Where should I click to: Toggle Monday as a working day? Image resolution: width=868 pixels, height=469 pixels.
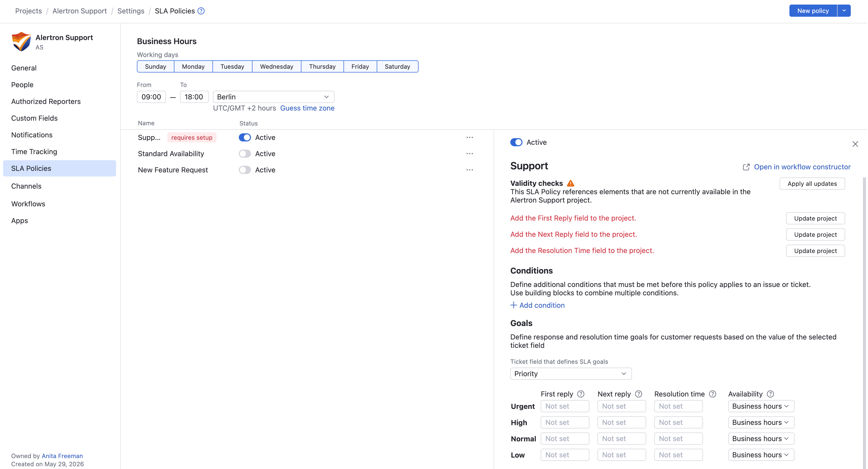click(x=193, y=66)
